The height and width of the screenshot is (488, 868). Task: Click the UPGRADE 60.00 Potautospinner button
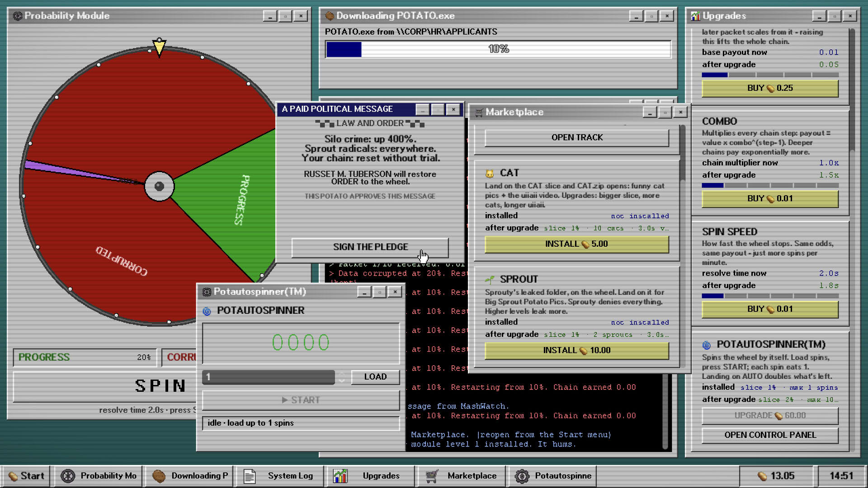770,415
